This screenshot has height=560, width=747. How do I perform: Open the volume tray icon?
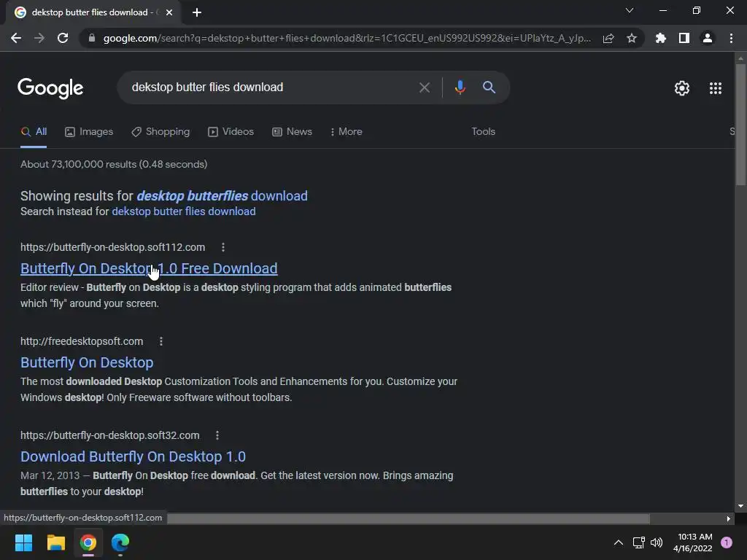click(x=657, y=542)
